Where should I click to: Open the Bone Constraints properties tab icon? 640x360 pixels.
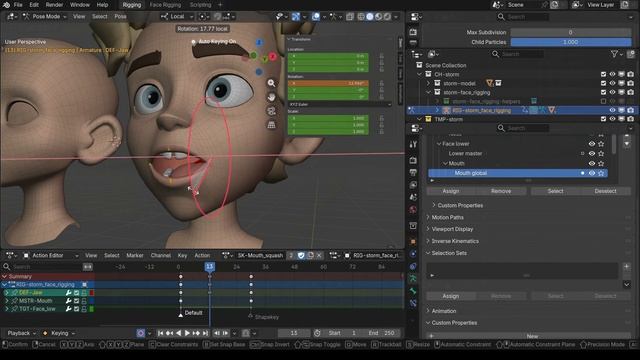tap(413, 303)
